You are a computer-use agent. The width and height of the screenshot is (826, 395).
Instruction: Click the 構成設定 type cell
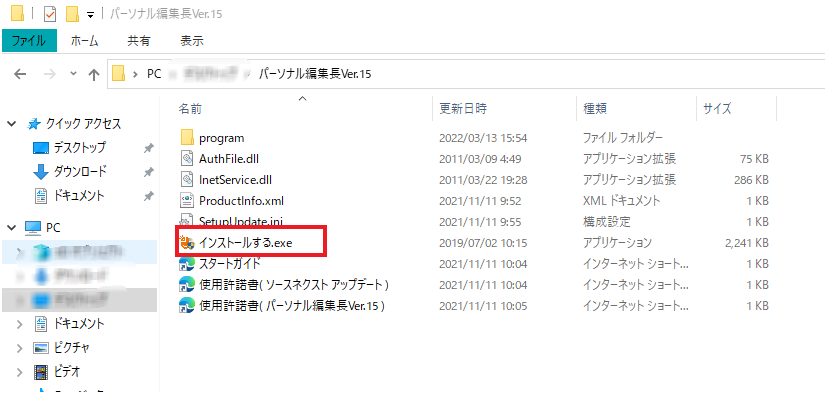tap(606, 222)
